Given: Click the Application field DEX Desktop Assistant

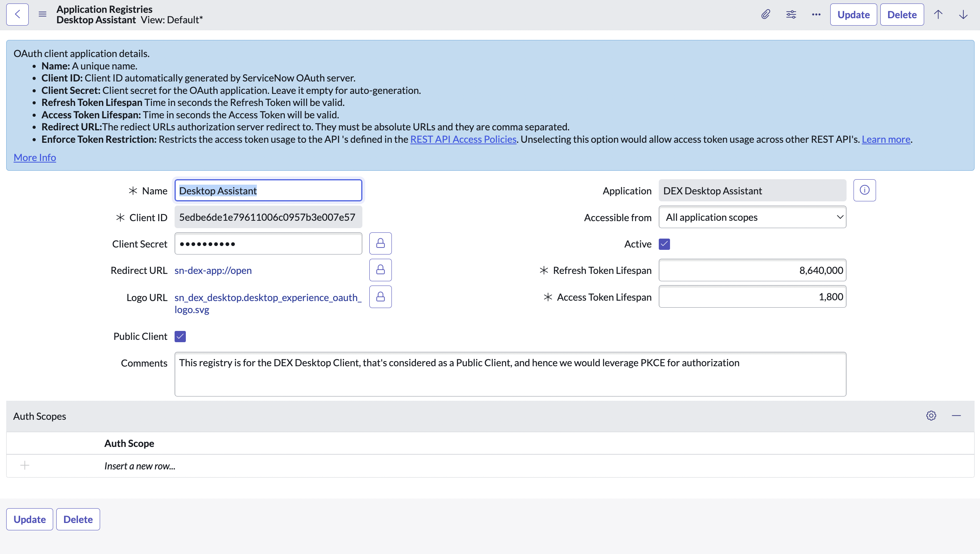Looking at the screenshot, I should click(752, 190).
